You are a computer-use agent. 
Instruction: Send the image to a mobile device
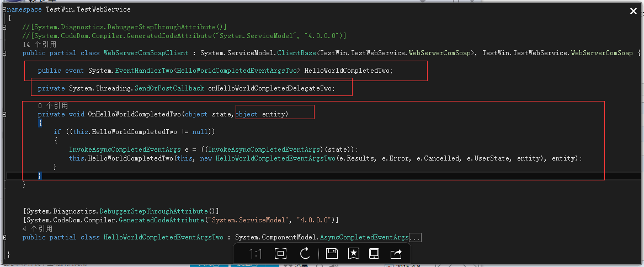click(x=374, y=254)
